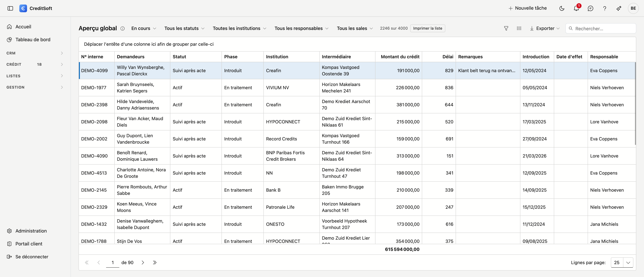Click the Aperçu global info icon
Image resolution: width=644 pixels, height=277 pixels.
[x=123, y=29]
